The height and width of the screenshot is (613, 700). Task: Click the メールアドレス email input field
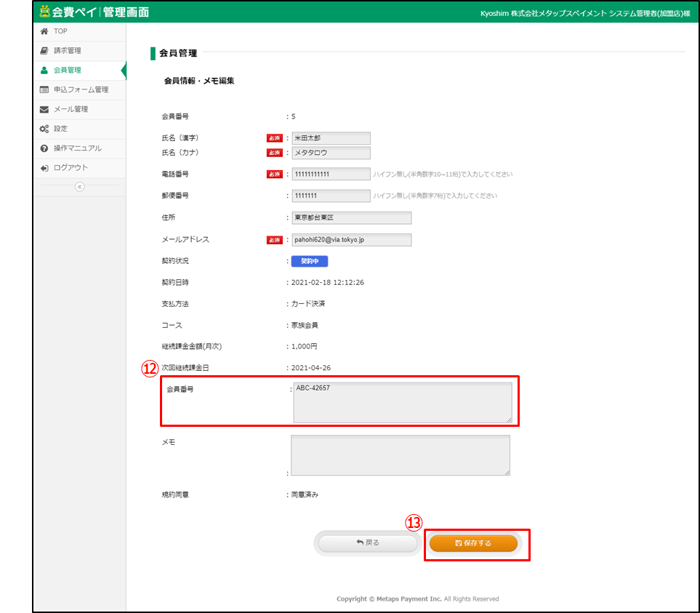[x=351, y=240]
